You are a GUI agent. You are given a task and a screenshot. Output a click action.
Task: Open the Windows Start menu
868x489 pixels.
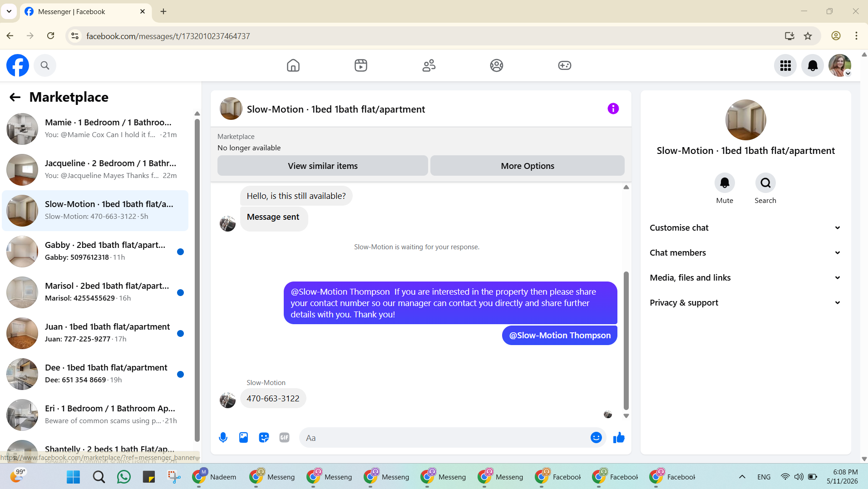tap(73, 477)
